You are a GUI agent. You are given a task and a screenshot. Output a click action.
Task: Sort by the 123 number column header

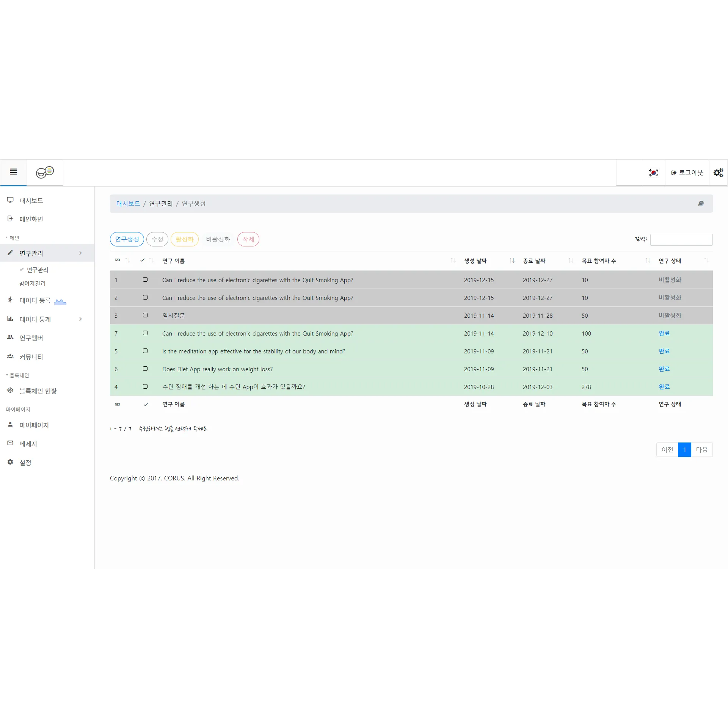click(x=122, y=260)
